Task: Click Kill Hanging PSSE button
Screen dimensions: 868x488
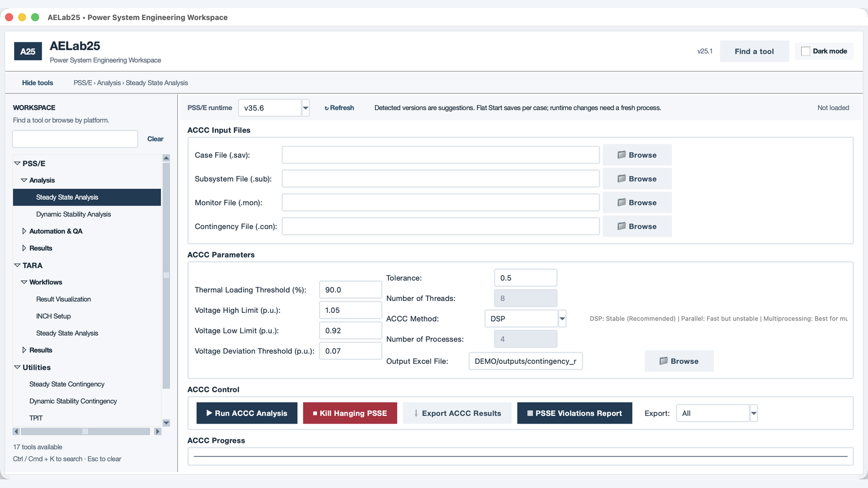Action: tap(350, 413)
